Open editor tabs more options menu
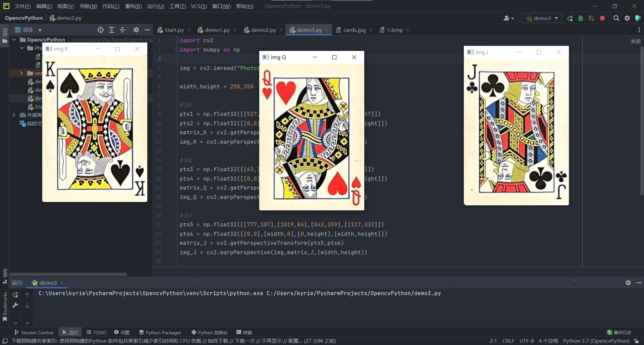 coord(639,30)
